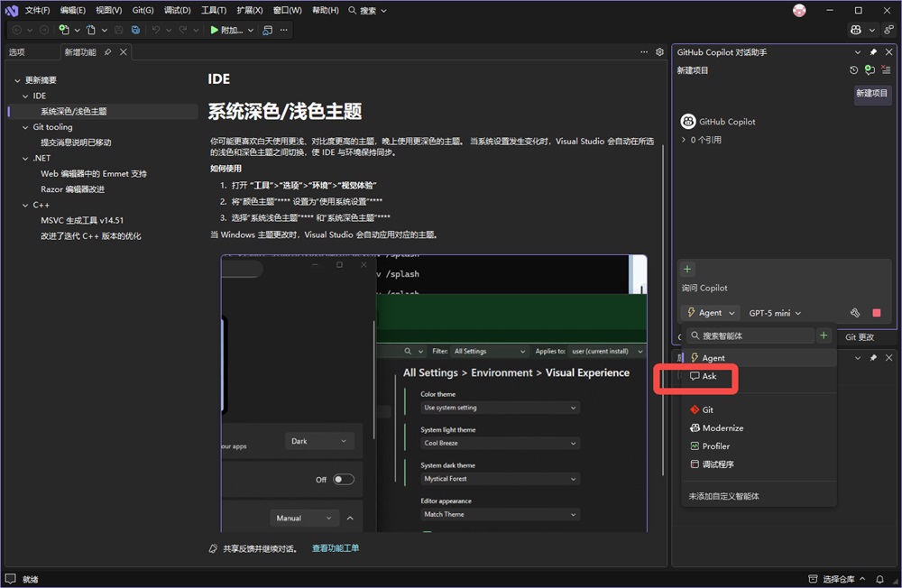Open the dropdown arrow beside back navigation

(x=30, y=30)
